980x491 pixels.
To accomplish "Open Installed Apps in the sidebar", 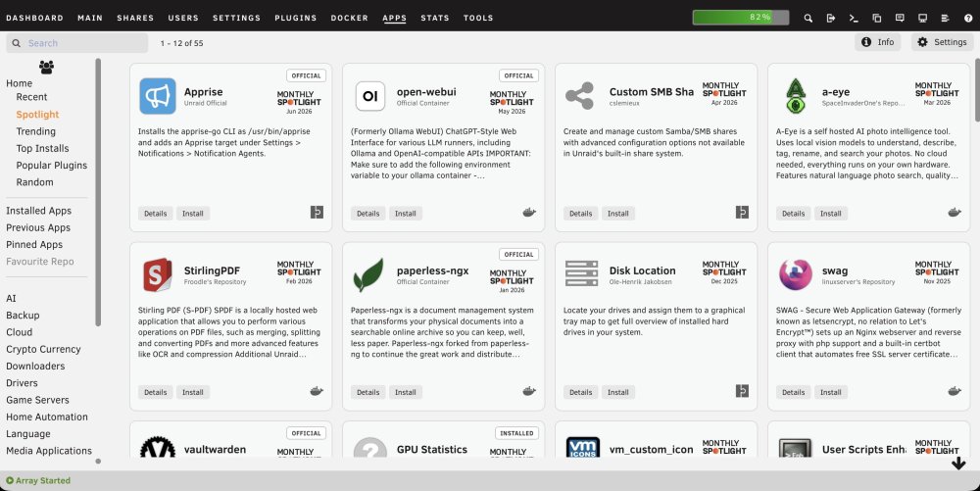I will [39, 211].
